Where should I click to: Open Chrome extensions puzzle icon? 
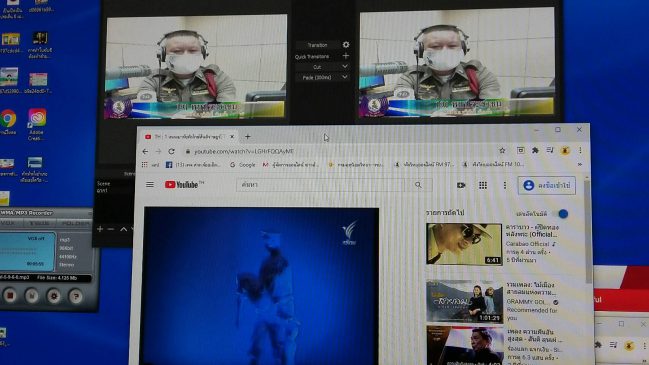[x=535, y=151]
